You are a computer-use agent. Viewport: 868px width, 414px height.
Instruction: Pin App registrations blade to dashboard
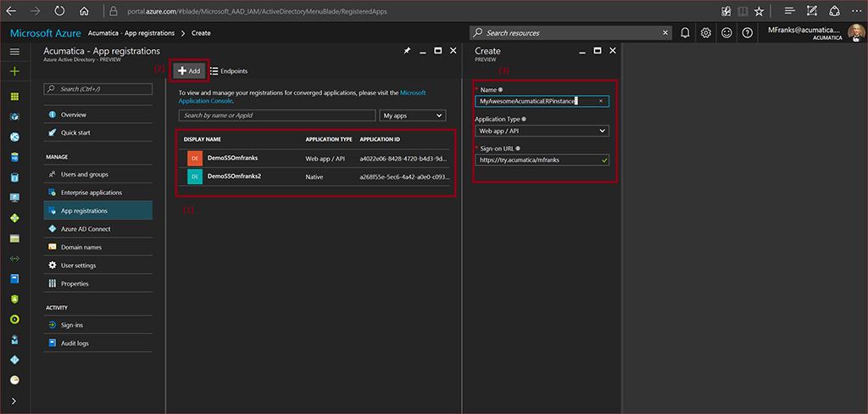coord(407,50)
